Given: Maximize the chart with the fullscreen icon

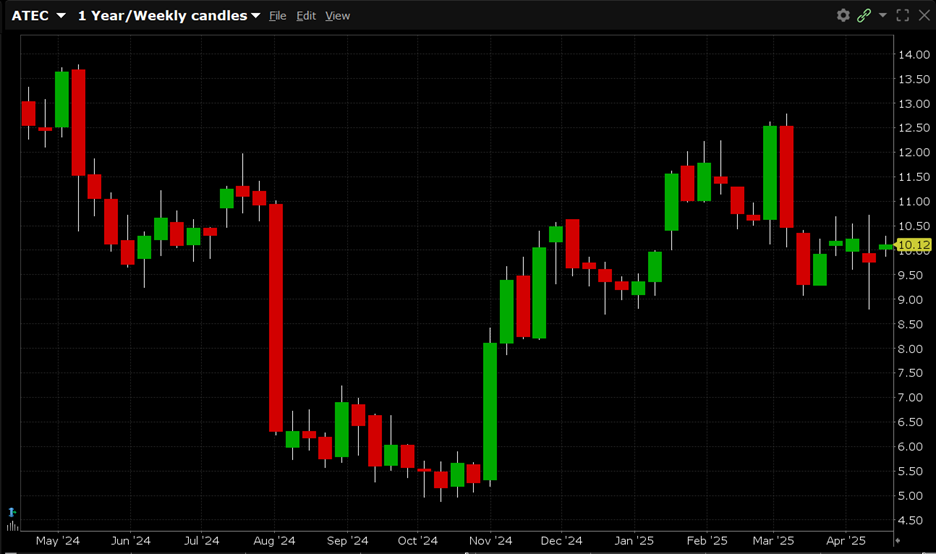Looking at the screenshot, I should 903,16.
